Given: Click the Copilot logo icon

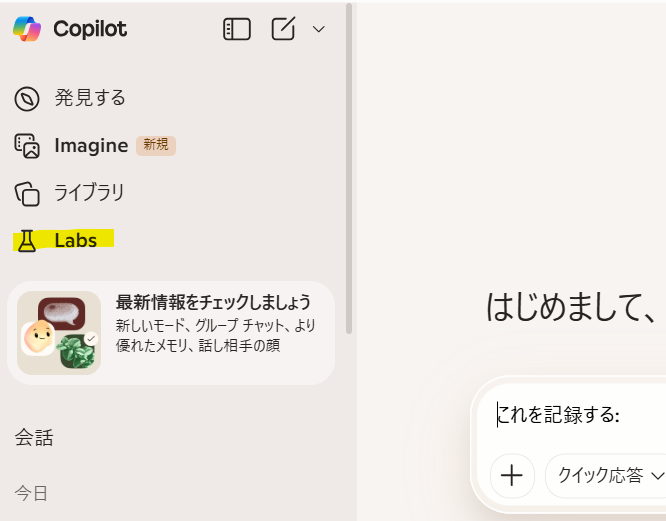Looking at the screenshot, I should [x=27, y=29].
